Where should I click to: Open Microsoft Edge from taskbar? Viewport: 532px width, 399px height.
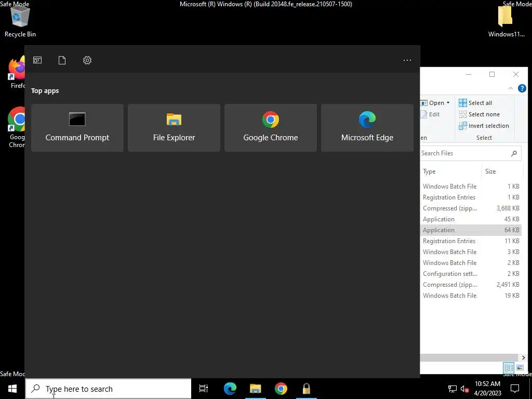230,389
